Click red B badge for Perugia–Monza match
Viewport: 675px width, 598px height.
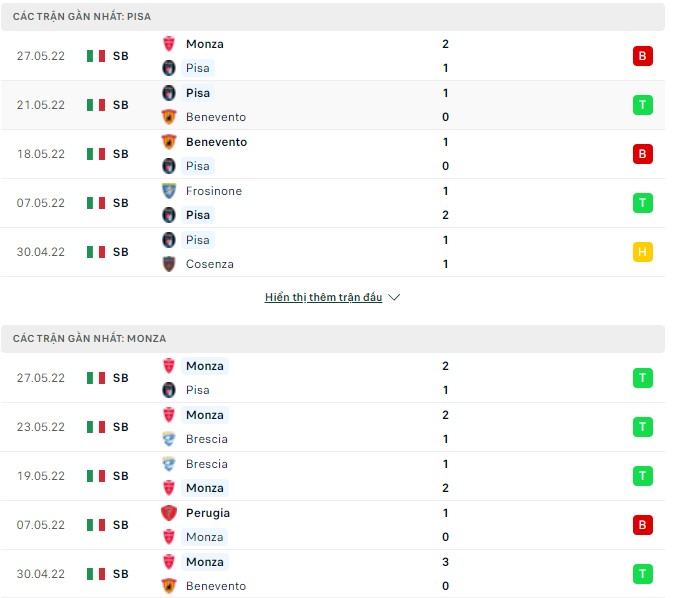[642, 525]
